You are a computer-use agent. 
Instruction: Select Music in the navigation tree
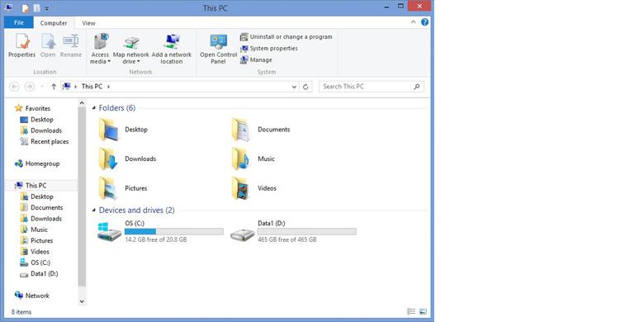[34, 230]
